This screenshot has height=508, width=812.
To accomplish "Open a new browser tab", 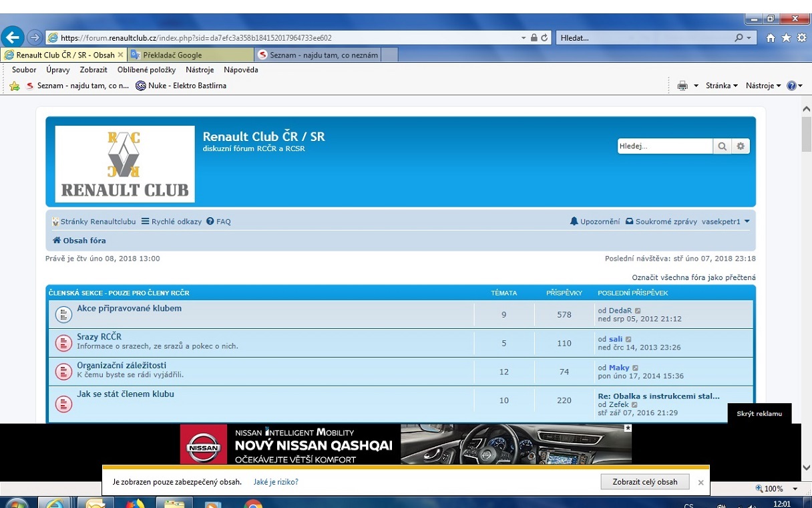I will click(389, 55).
